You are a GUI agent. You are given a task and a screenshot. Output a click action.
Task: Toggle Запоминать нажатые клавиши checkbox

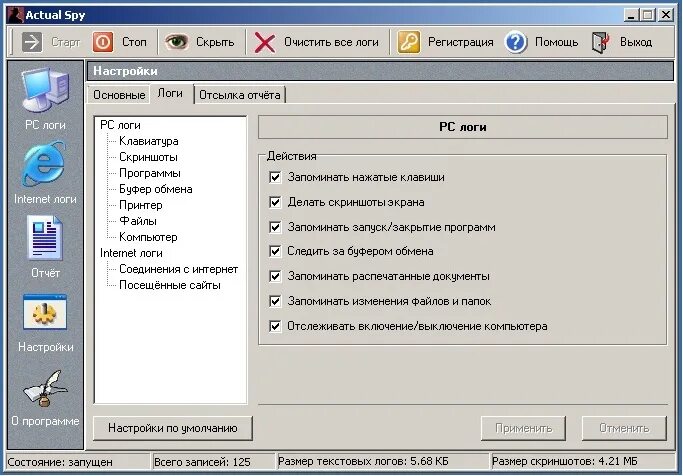coord(275,177)
